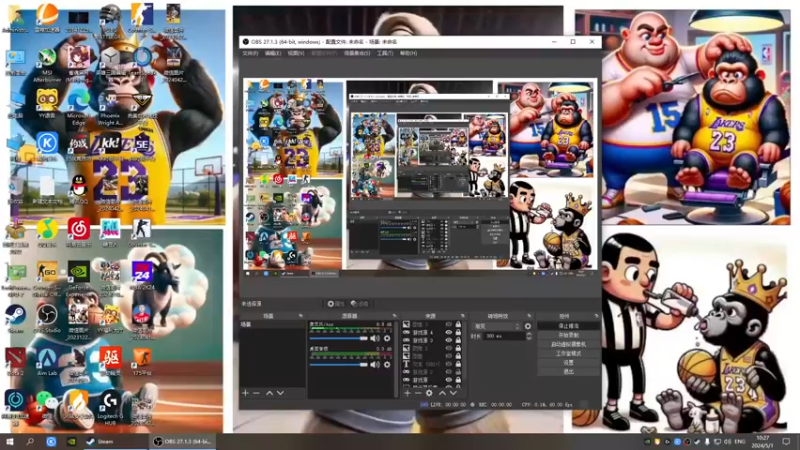
Task: Open the Logitech G HUB desktop shortcut
Action: click(x=110, y=408)
